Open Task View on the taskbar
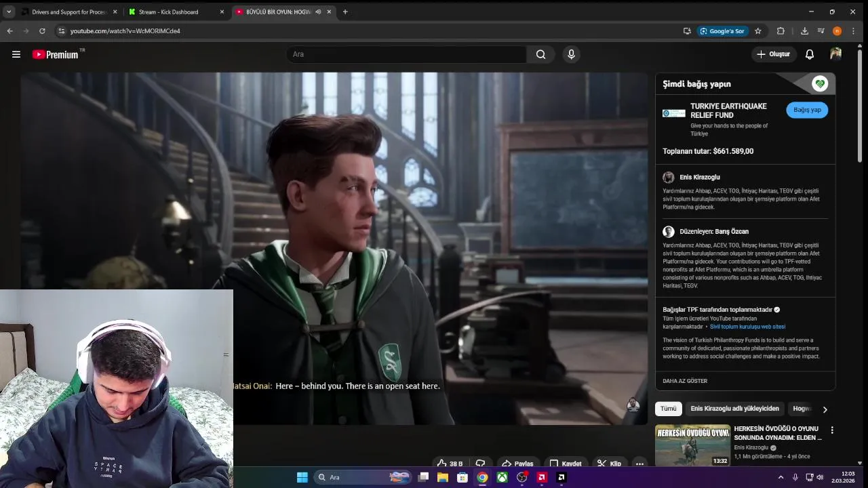Viewport: 868px width, 488px height. click(423, 477)
